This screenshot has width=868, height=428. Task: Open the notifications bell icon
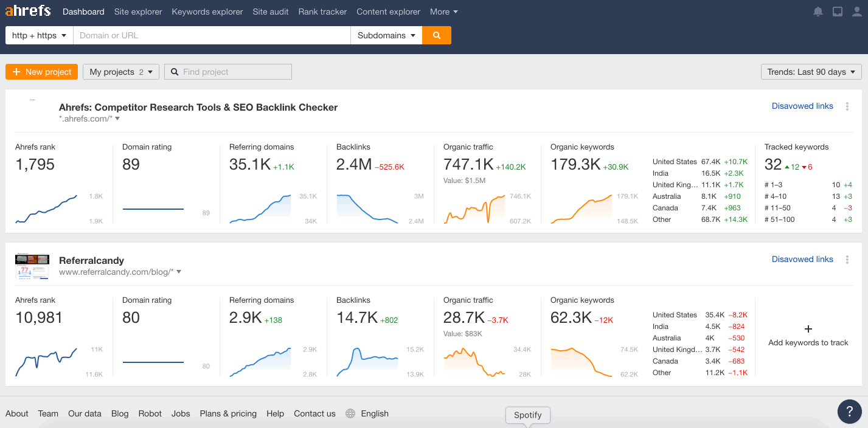818,12
